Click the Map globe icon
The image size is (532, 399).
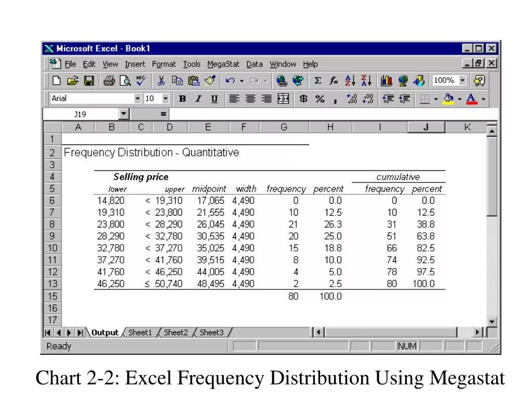point(403,81)
